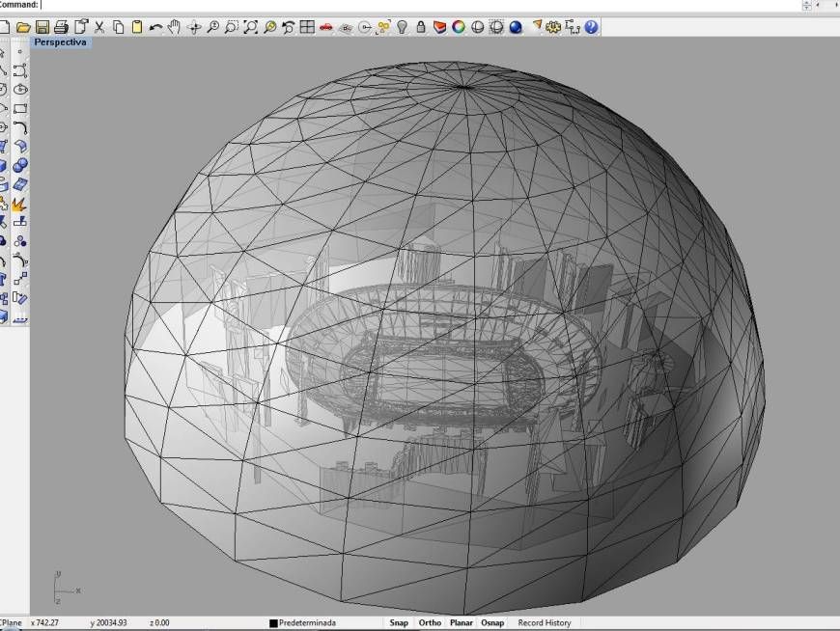
Task: Click the Print icon in toolbar
Action: (x=61, y=27)
